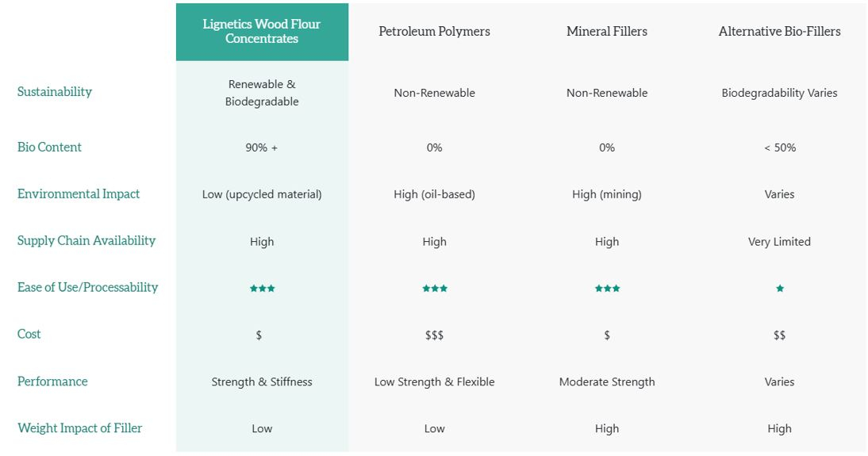Click the Lignetics Wood Flour Concentrates header

(x=262, y=32)
